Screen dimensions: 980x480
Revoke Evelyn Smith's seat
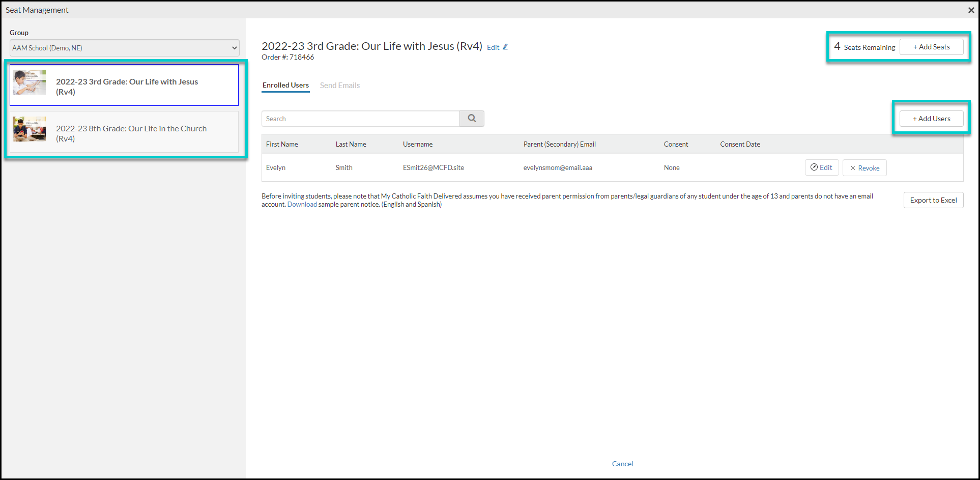pyautogui.click(x=864, y=168)
